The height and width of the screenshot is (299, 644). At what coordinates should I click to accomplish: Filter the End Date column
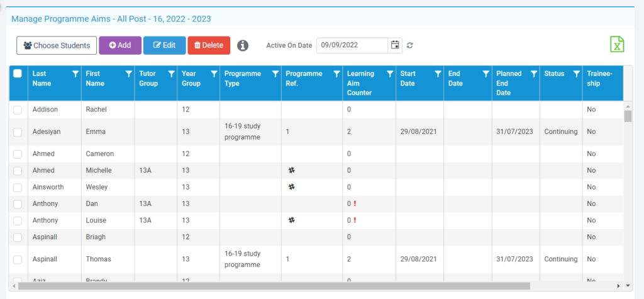[x=486, y=74]
